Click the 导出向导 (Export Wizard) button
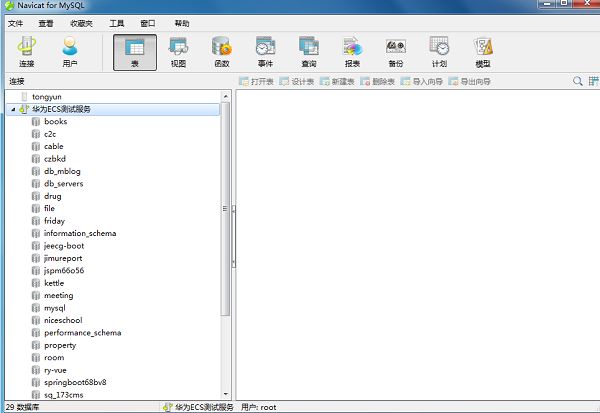 tap(470, 81)
